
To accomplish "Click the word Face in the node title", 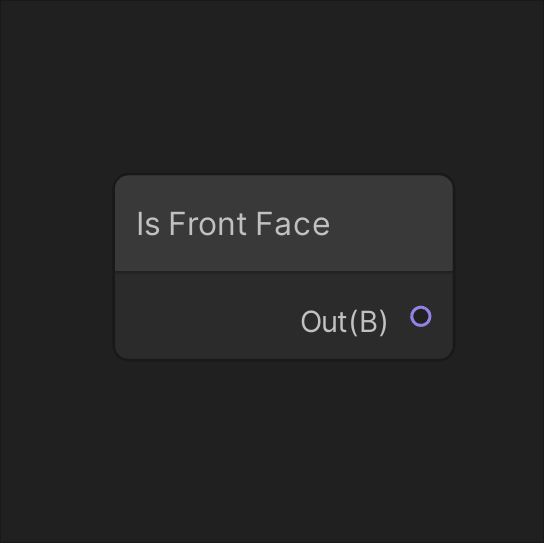I will [293, 224].
